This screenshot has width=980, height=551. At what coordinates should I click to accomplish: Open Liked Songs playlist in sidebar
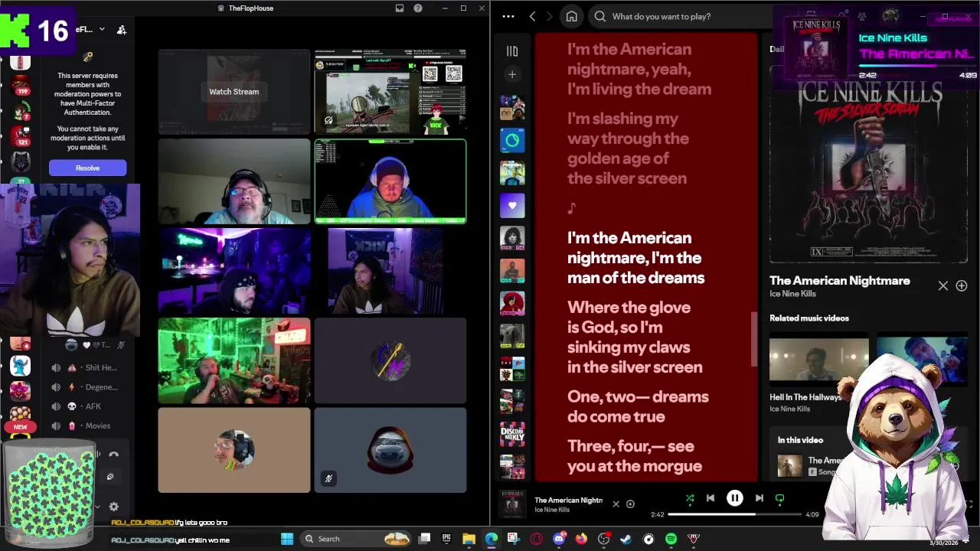pyautogui.click(x=512, y=205)
